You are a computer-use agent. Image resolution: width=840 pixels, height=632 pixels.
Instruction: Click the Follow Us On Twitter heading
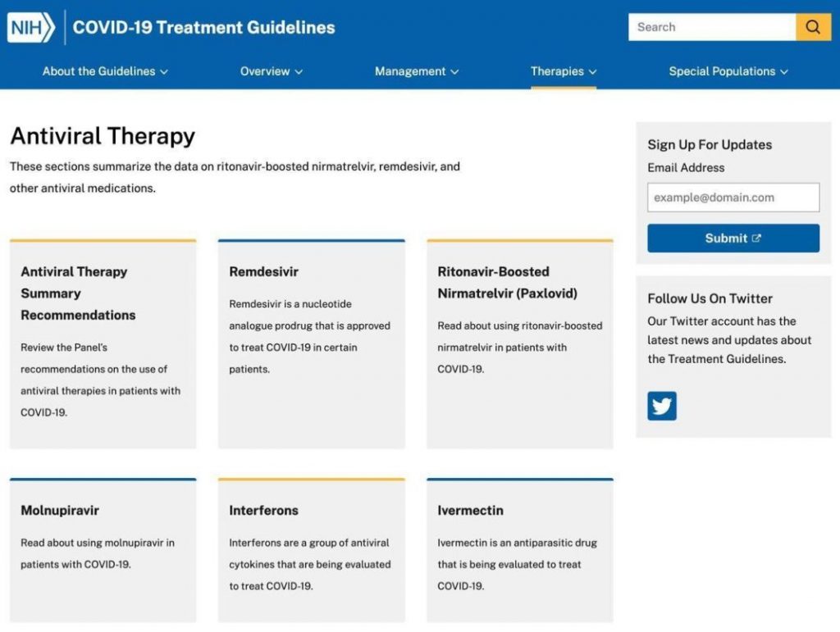710,298
